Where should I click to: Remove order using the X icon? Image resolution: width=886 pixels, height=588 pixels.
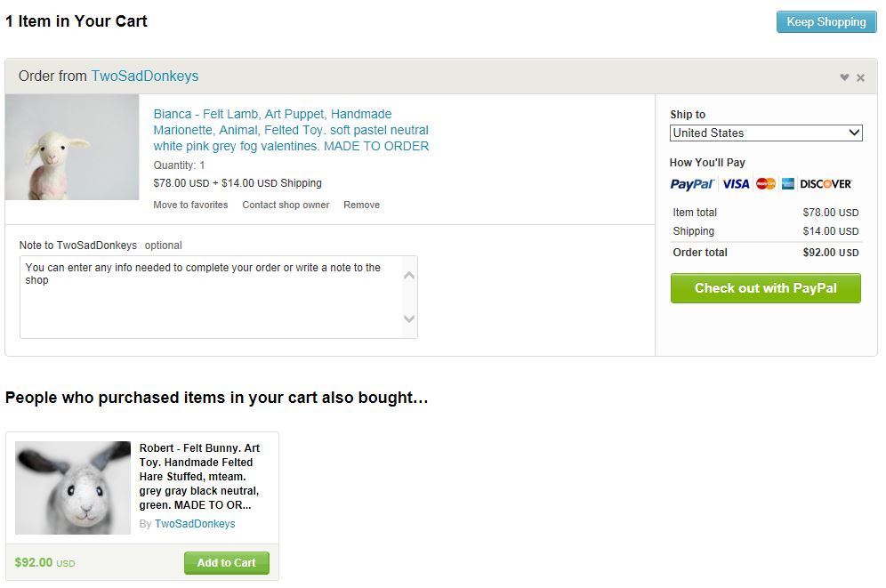click(860, 77)
